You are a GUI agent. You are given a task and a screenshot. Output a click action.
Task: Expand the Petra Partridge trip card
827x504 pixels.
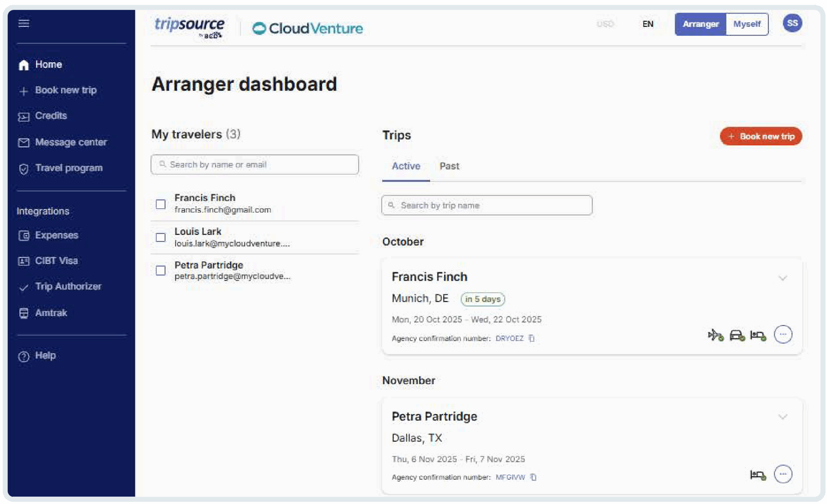coord(782,417)
